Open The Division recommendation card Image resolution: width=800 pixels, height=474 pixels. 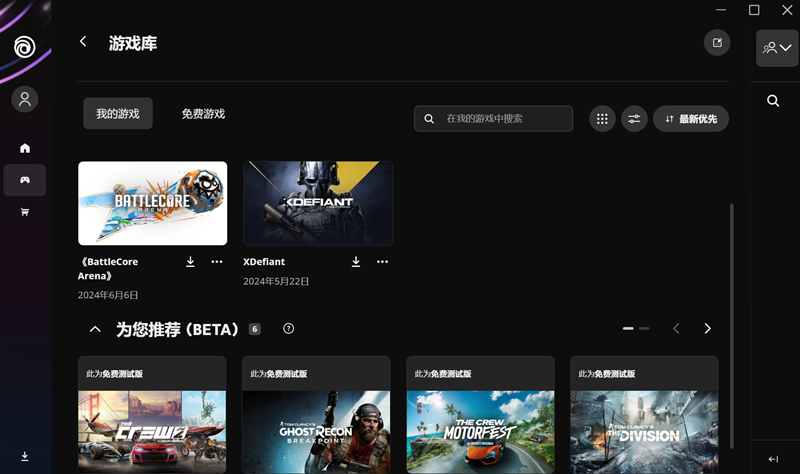(x=644, y=415)
